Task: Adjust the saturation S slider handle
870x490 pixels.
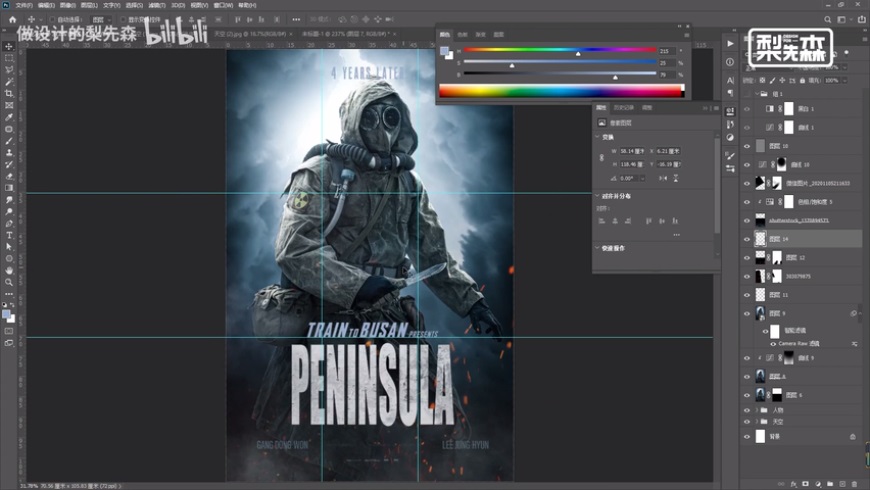Action: coord(512,65)
